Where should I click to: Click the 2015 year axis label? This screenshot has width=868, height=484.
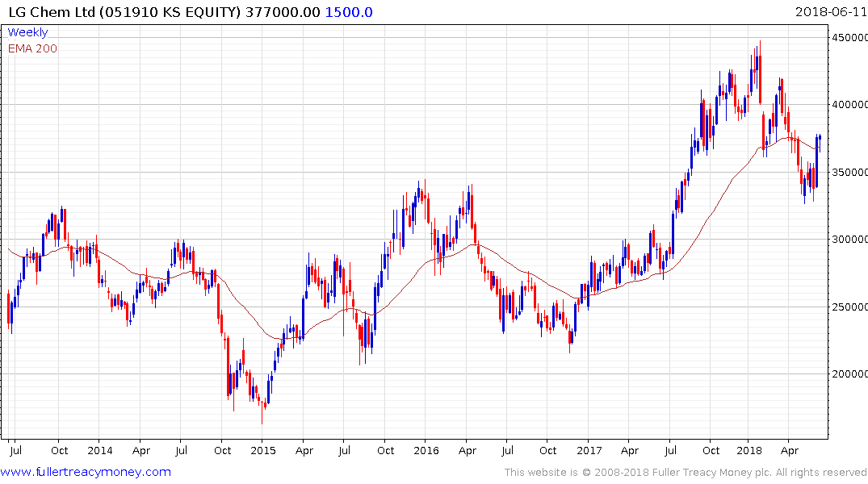pyautogui.click(x=263, y=450)
